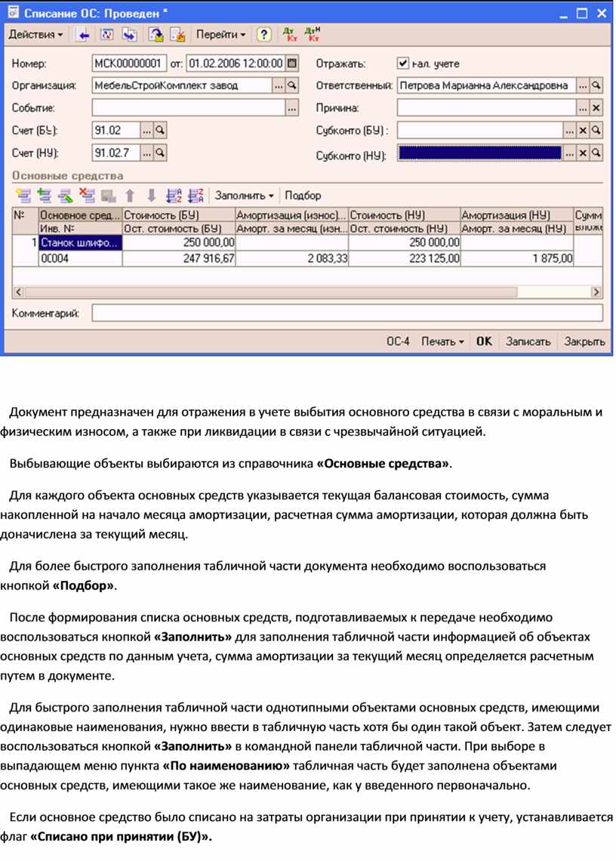616x861 pixels.
Task: Click cell with value 1 875,00
Action: pos(517,258)
